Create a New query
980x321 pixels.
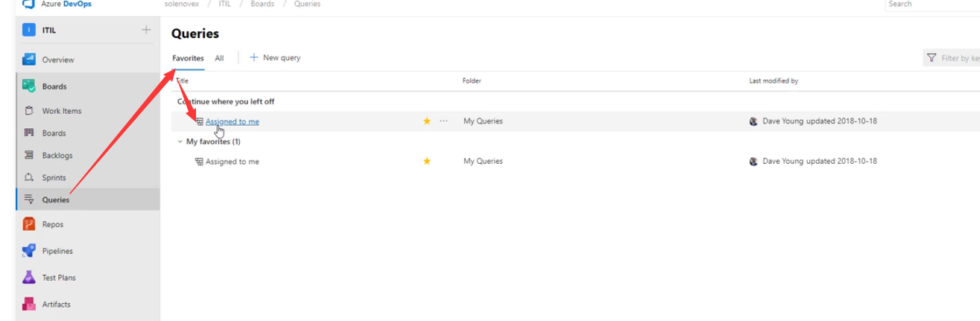(x=275, y=57)
